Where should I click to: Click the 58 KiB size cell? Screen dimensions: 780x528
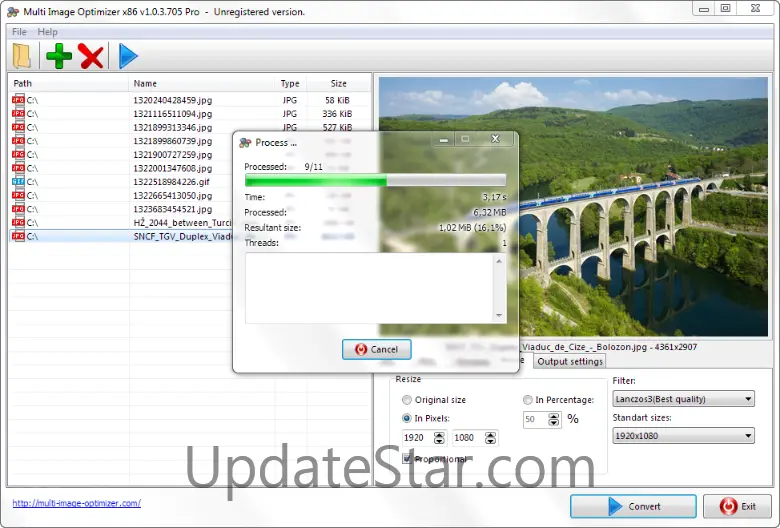337,100
